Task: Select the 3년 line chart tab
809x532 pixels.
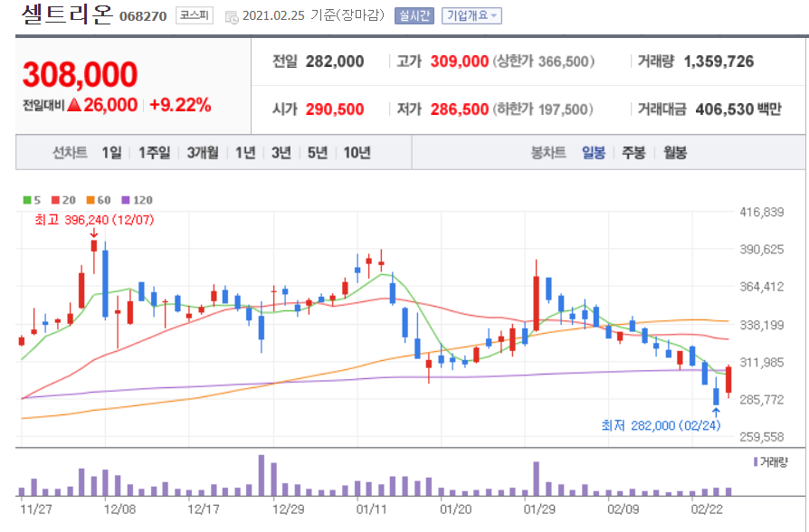Action: 281,153
